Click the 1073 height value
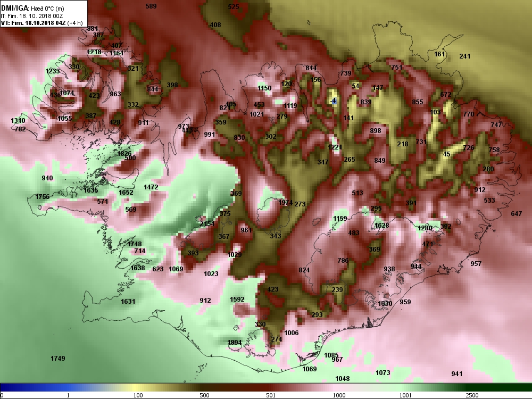 tap(383, 372)
